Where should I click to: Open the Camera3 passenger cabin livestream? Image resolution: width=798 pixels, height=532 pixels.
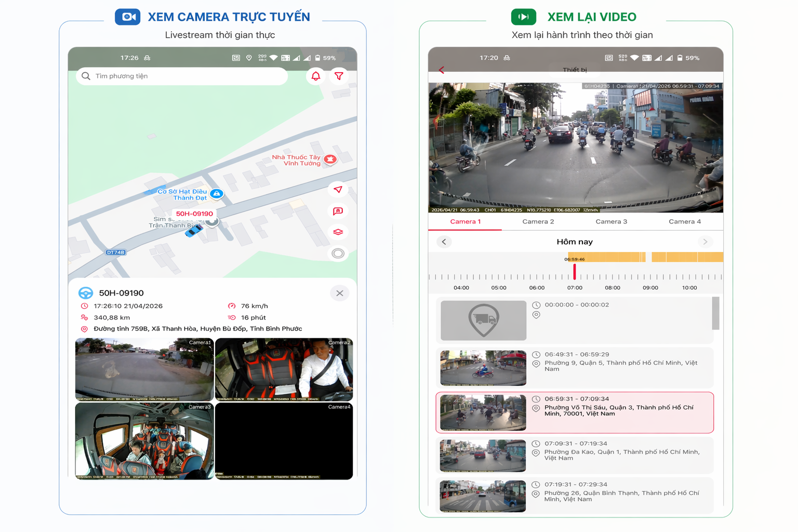pos(144,441)
